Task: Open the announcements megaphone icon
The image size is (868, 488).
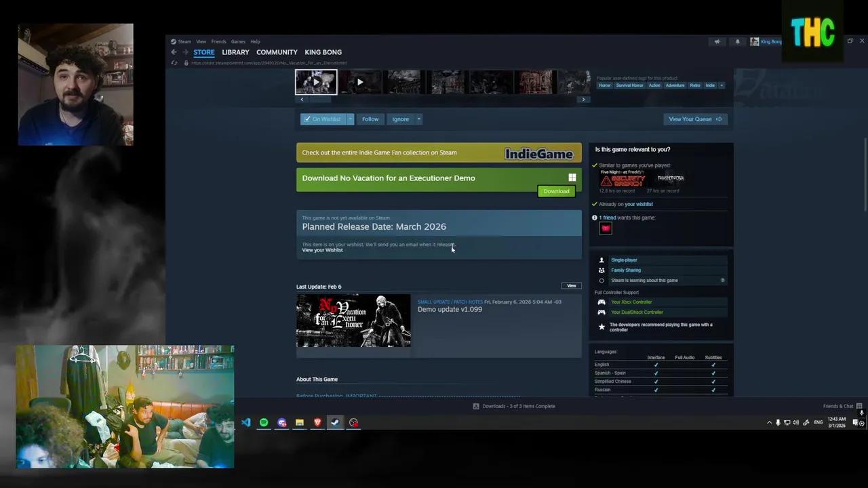Action: tap(717, 41)
